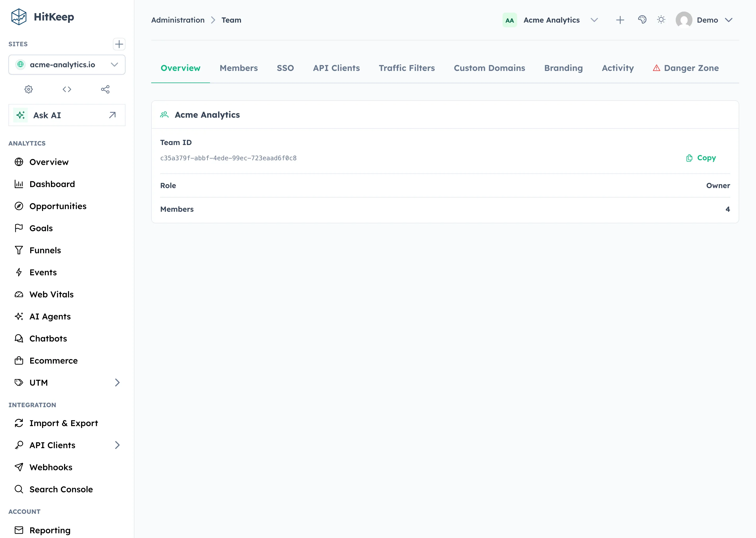756x538 pixels.
Task: Open the Danger Zone tab
Action: [685, 68]
